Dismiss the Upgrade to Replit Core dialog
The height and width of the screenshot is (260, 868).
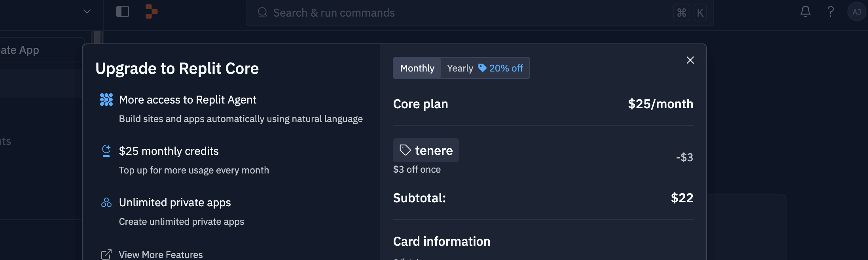(x=690, y=60)
